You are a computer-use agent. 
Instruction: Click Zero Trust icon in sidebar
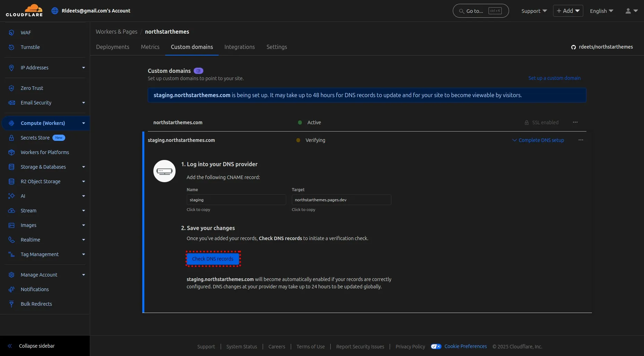(x=11, y=88)
